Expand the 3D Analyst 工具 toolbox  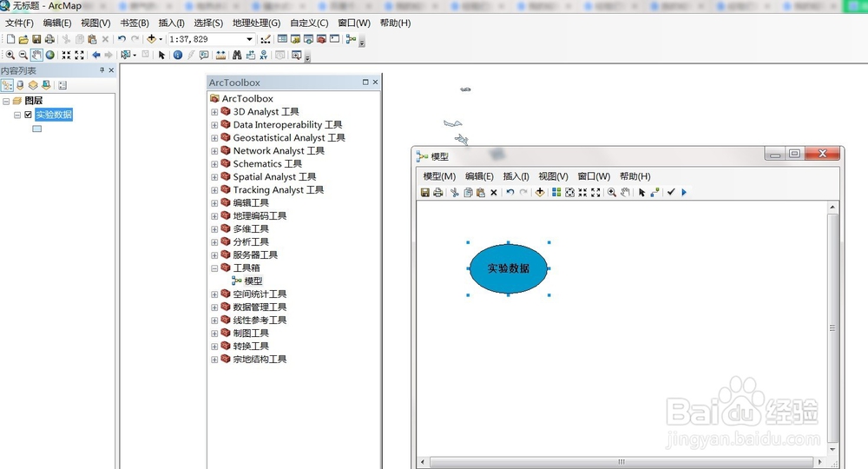point(214,112)
